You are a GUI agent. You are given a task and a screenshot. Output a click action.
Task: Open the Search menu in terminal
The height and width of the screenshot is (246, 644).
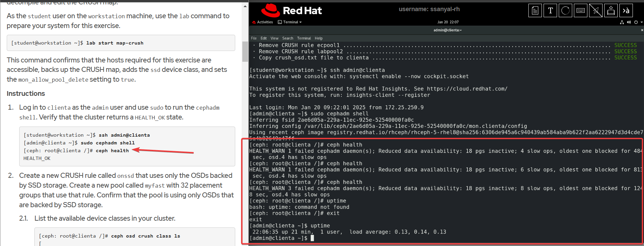coord(288,38)
